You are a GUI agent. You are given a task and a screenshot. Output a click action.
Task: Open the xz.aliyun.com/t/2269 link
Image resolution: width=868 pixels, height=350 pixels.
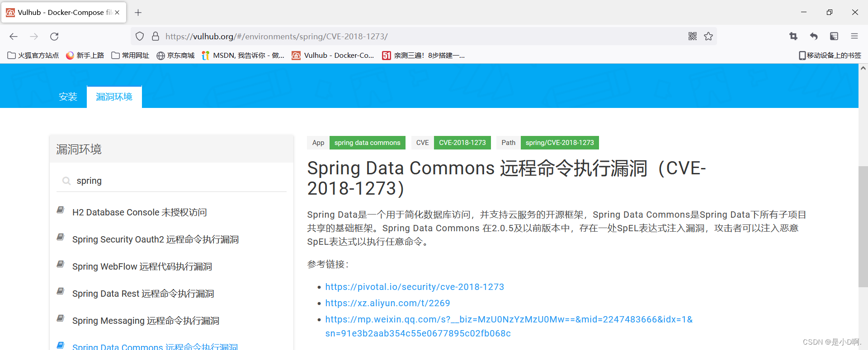coord(387,303)
